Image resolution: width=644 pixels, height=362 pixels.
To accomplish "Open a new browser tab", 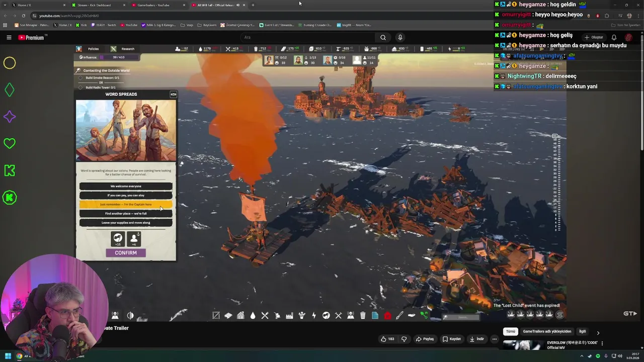I will [253, 5].
